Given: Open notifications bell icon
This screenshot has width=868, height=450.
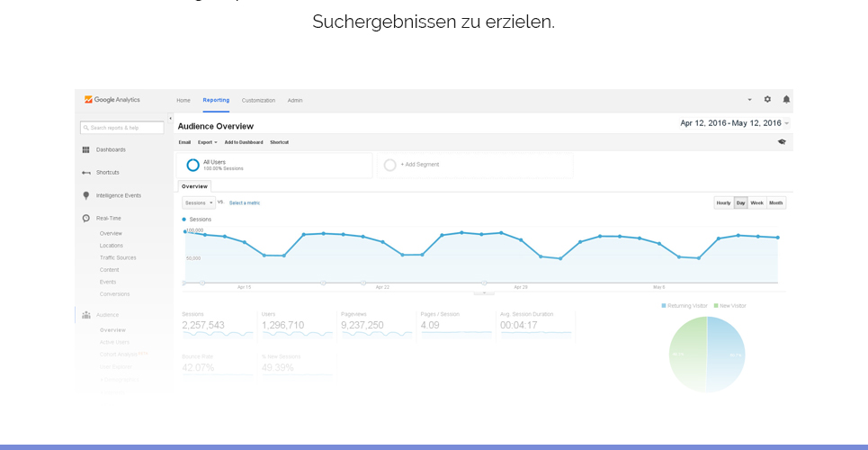Looking at the screenshot, I should click(x=786, y=99).
